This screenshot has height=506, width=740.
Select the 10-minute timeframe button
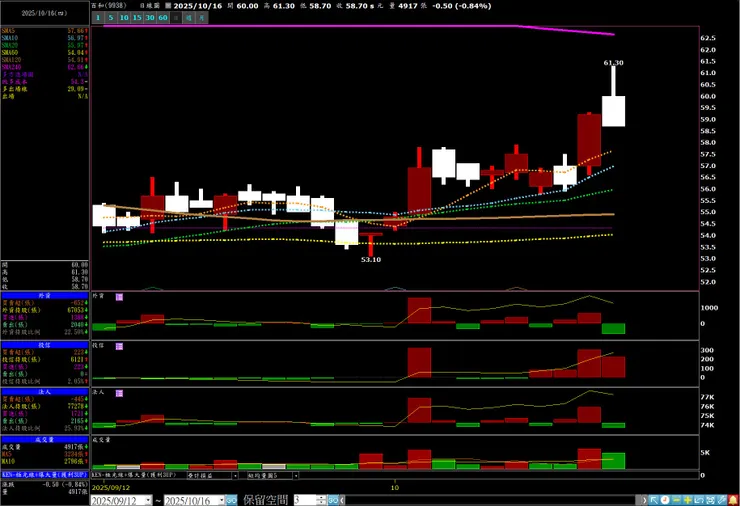(x=124, y=17)
